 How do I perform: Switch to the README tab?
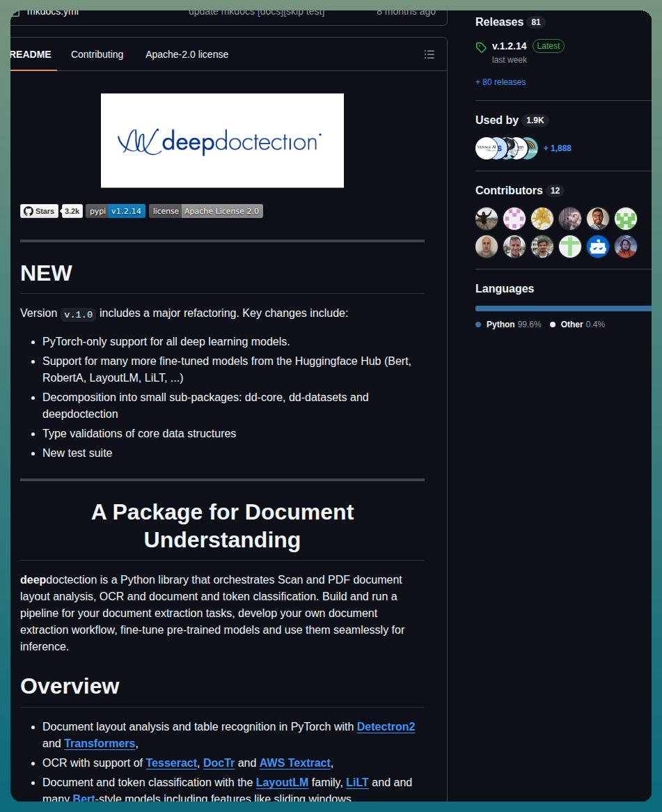point(31,54)
